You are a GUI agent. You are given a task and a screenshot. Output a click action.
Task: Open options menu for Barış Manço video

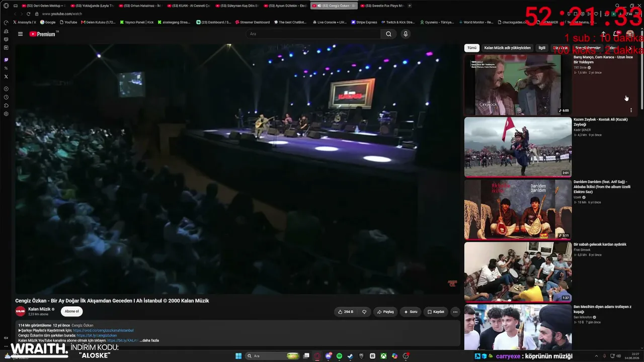631,110
